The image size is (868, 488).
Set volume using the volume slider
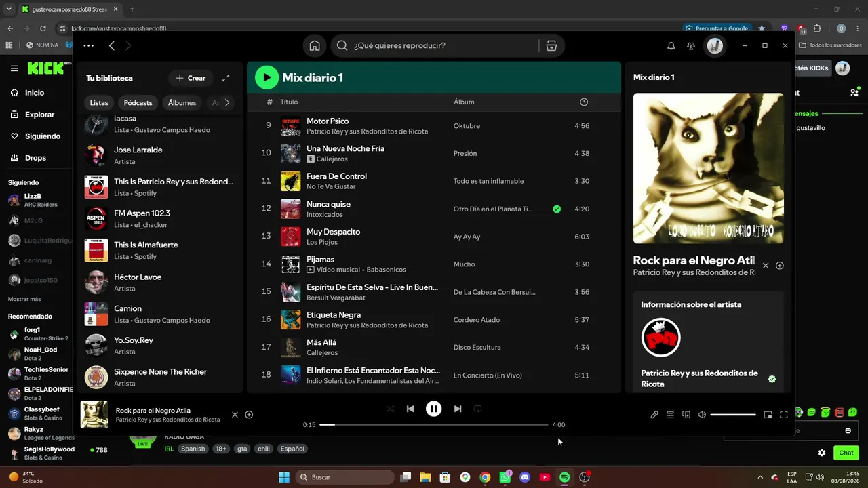733,415
